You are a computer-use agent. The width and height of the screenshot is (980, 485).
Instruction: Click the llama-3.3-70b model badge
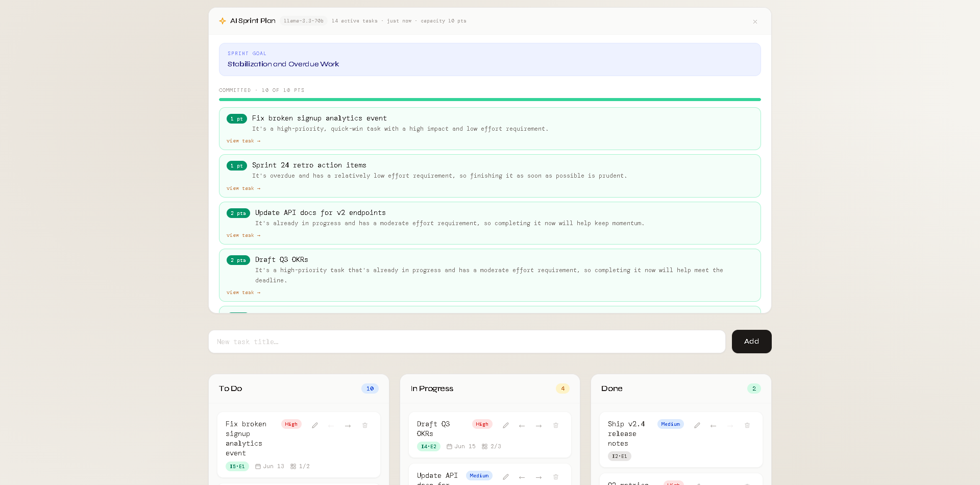[x=304, y=21]
